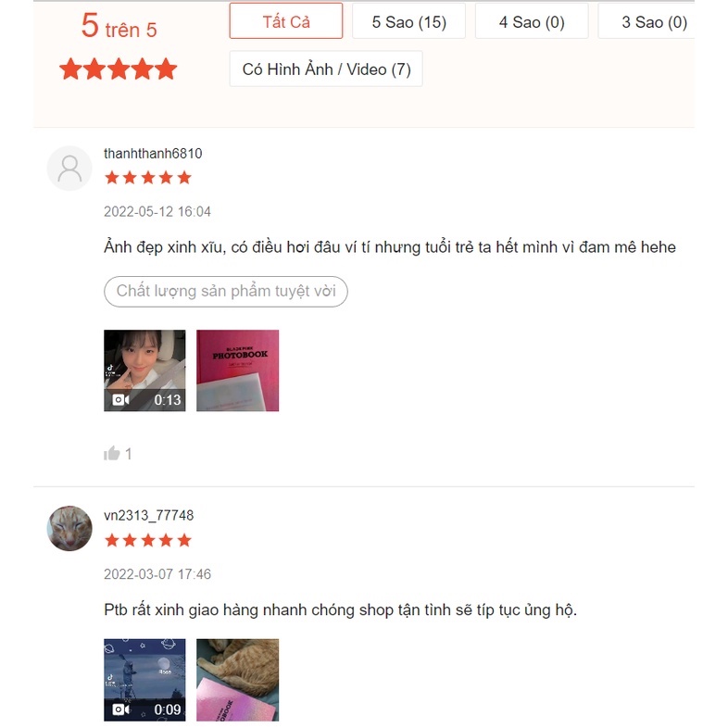Filter reviews by 4 Sao (0)
The width and height of the screenshot is (728, 728).
coord(532,21)
